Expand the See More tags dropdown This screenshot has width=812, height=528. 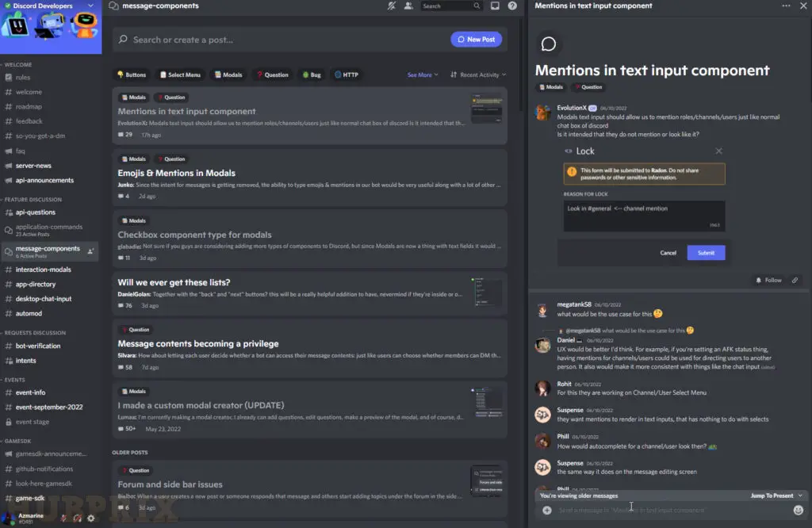point(423,75)
